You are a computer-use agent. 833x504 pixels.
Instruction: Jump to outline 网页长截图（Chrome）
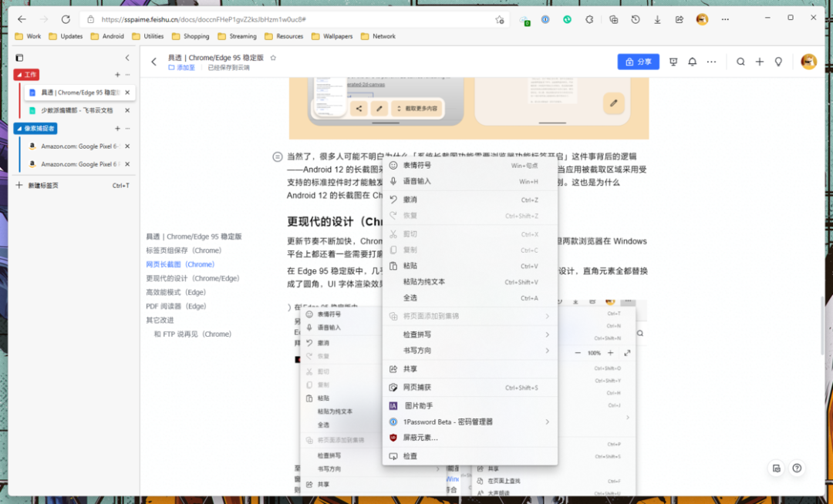point(180,264)
